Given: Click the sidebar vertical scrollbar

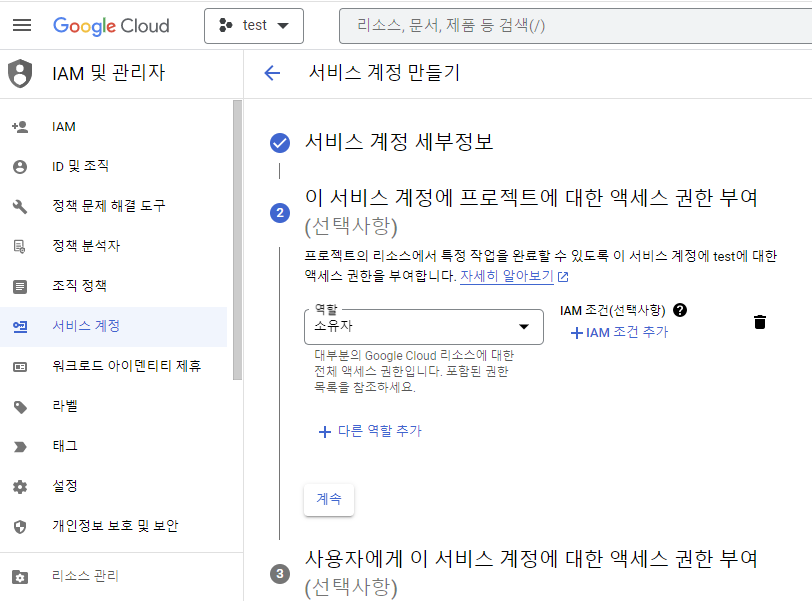Looking at the screenshot, I should point(237,240).
